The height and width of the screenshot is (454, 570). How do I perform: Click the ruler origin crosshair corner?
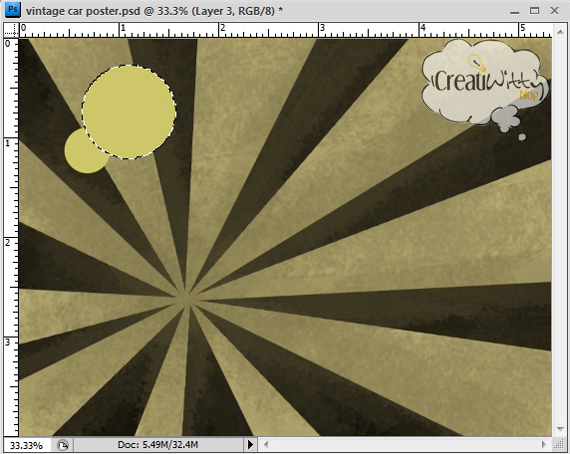coord(11,30)
